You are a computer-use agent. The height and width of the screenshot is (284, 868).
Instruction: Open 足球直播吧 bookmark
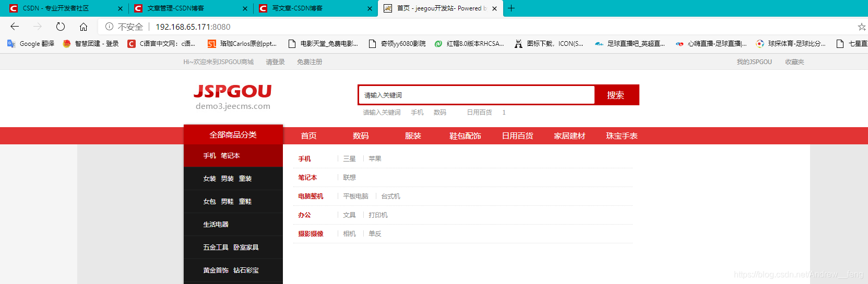(630, 44)
